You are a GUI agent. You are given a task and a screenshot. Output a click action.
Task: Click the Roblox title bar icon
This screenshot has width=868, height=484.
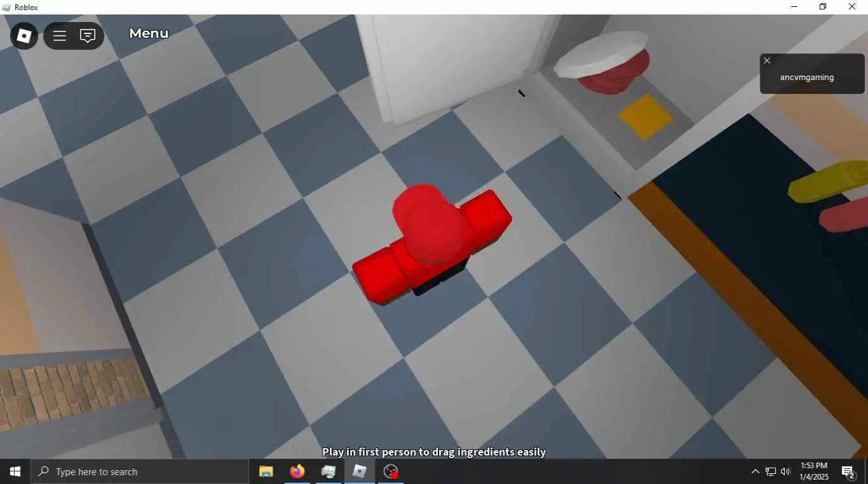[6, 7]
